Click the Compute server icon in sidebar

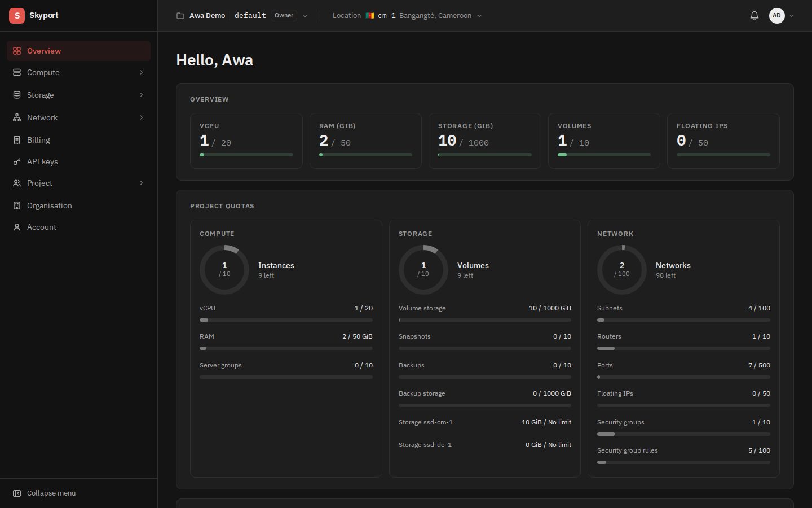point(17,72)
